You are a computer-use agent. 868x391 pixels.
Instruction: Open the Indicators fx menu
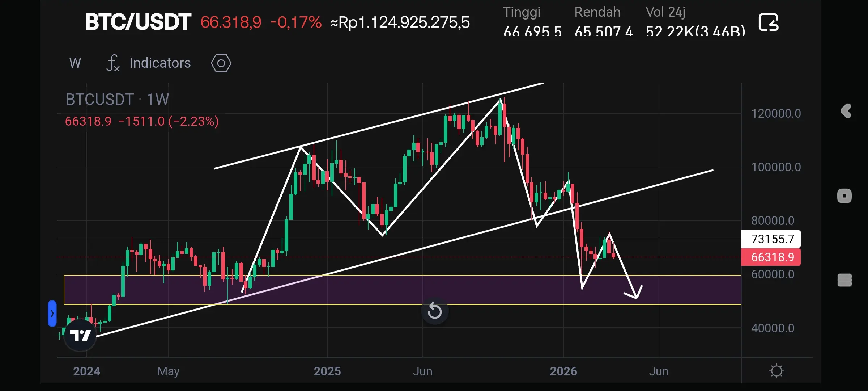tap(113, 63)
